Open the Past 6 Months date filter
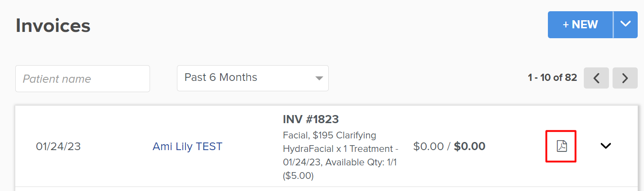The height and width of the screenshot is (191, 644). tap(253, 78)
